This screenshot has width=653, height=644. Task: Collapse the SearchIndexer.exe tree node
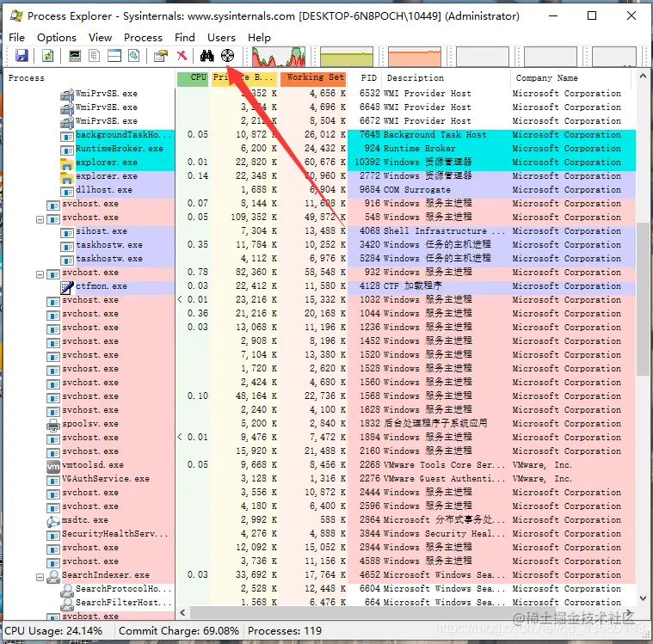(40, 577)
